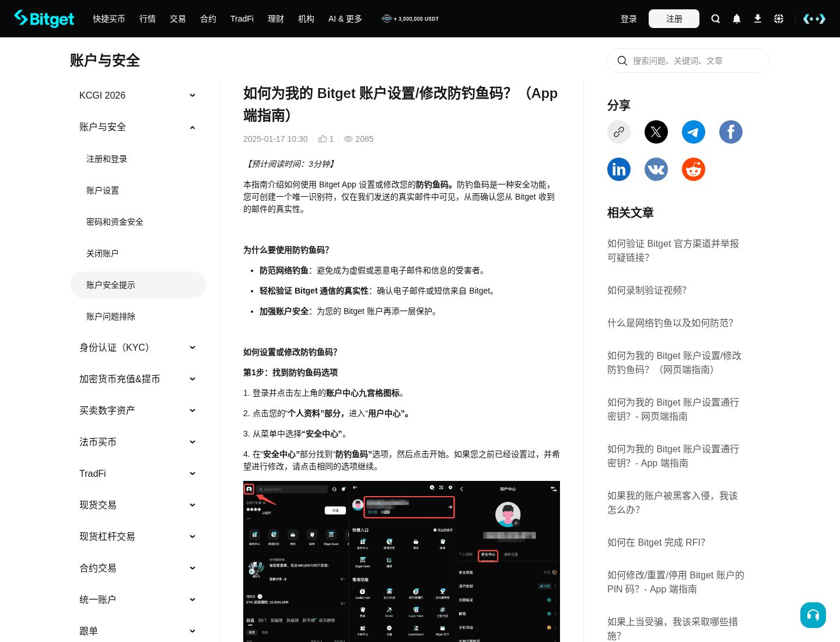840x642 pixels.
Task: Open related article 如果上当受骗，我该采取哪些措施
Action: 673,629
